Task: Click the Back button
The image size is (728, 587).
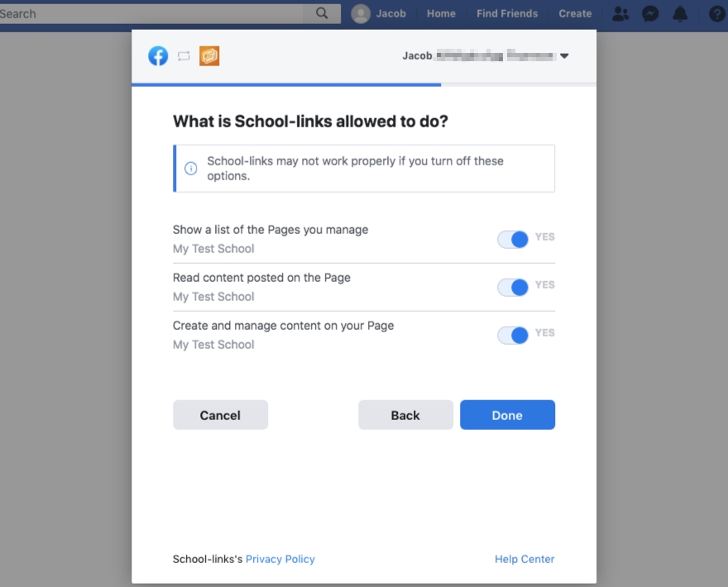Action: [405, 415]
